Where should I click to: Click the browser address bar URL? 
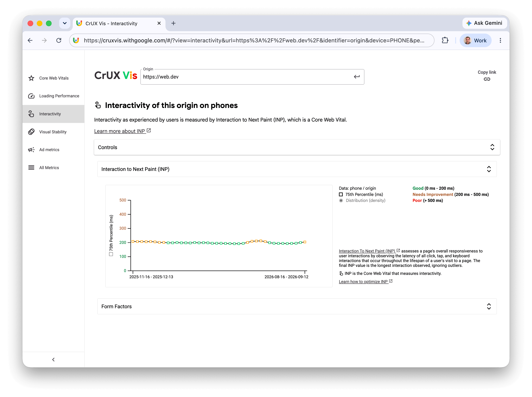click(x=254, y=40)
